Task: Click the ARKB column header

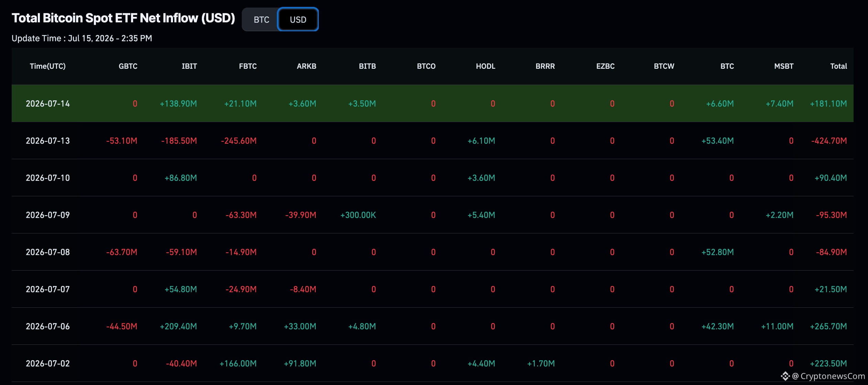Action: click(x=306, y=66)
